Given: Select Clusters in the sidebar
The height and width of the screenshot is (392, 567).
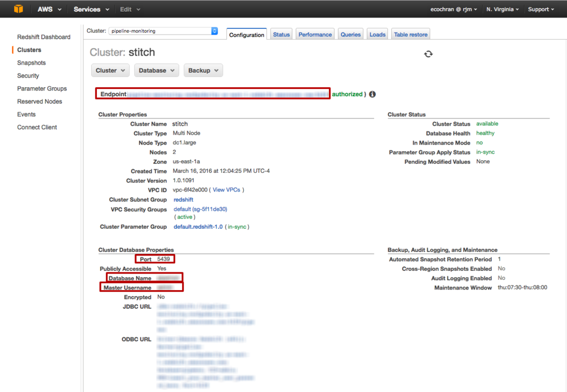Looking at the screenshot, I should tap(29, 50).
